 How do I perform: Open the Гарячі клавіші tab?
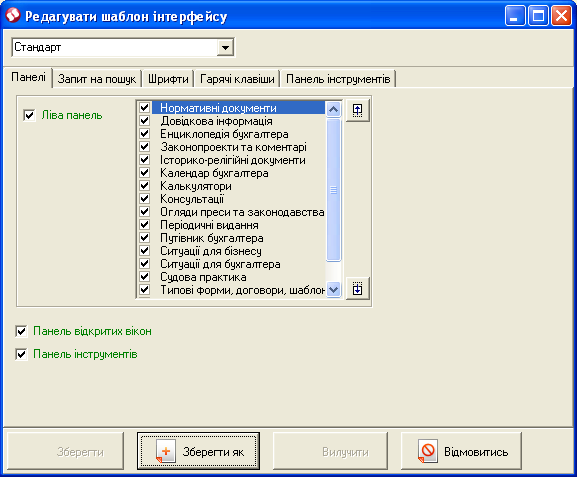point(237,79)
